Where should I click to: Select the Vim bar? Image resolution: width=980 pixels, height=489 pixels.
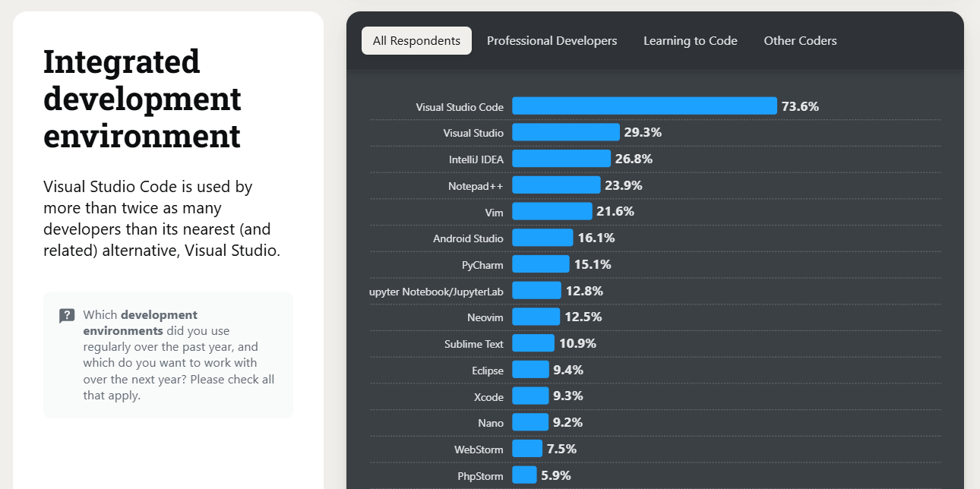(552, 211)
